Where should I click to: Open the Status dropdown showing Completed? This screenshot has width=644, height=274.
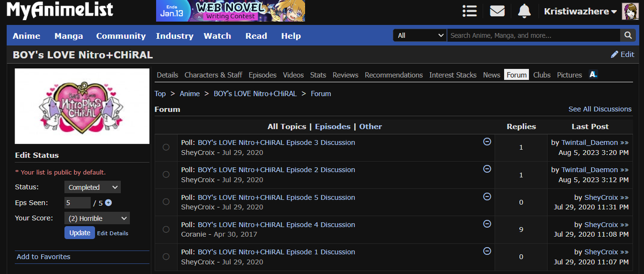(x=93, y=187)
